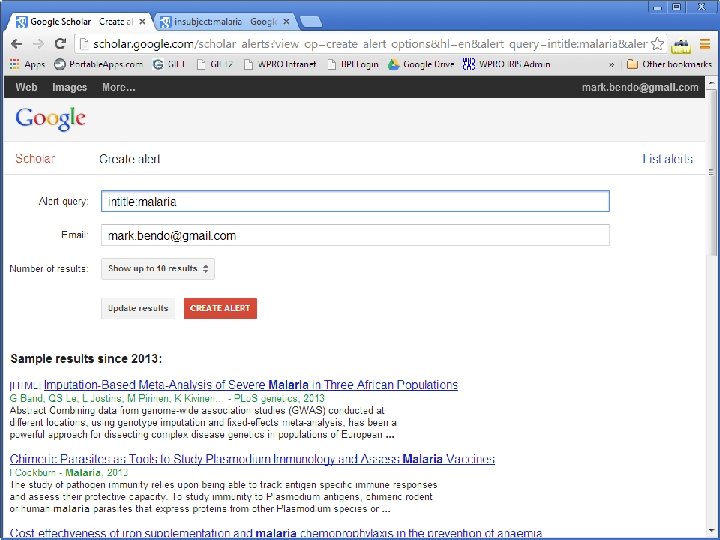Open a new browser tab
The width and height of the screenshot is (720, 540).
point(311,22)
